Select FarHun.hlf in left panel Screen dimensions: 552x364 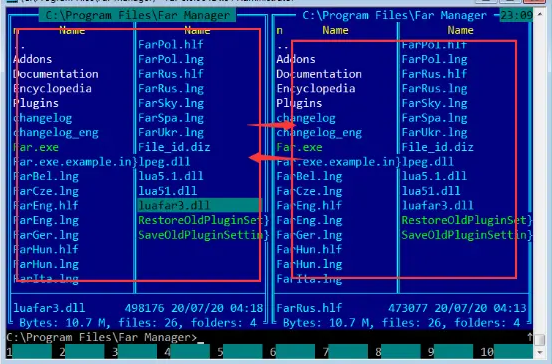pyautogui.click(x=46, y=250)
